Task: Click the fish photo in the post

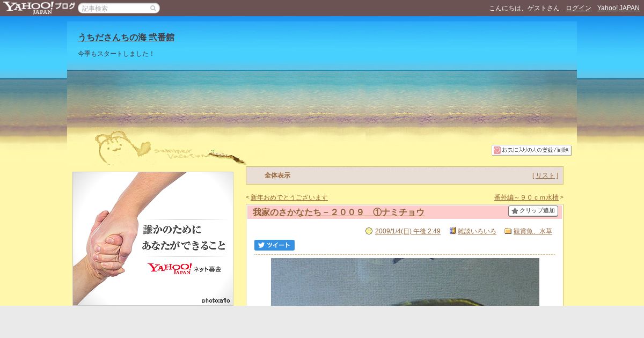Action: click(x=405, y=282)
